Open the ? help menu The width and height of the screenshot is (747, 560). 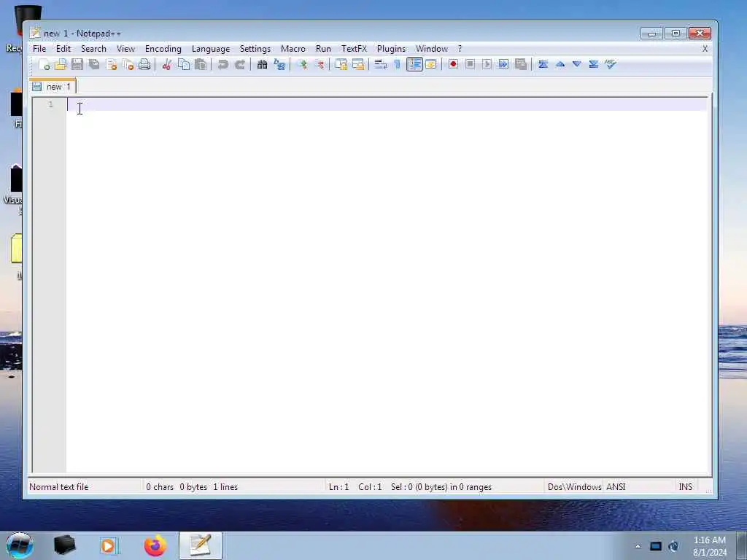pos(460,49)
